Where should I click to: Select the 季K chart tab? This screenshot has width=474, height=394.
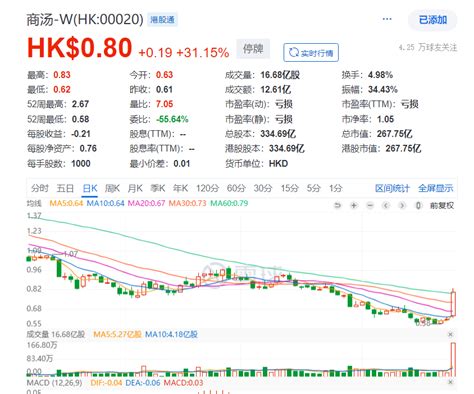(x=158, y=189)
